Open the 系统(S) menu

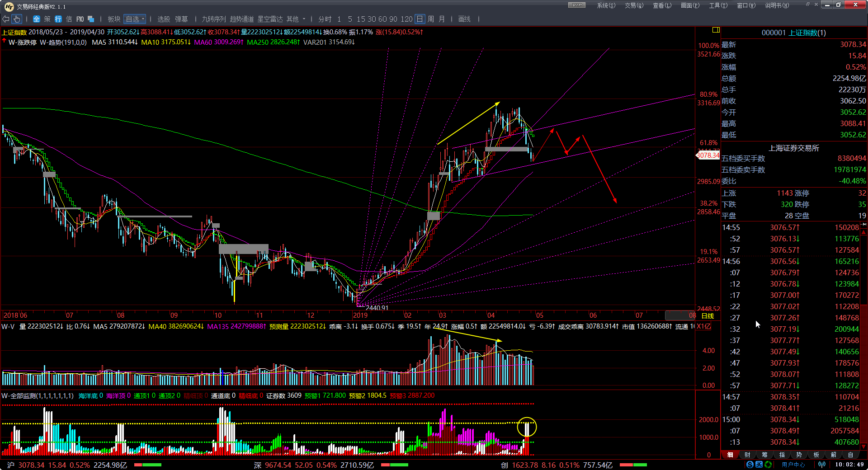coord(606,5)
